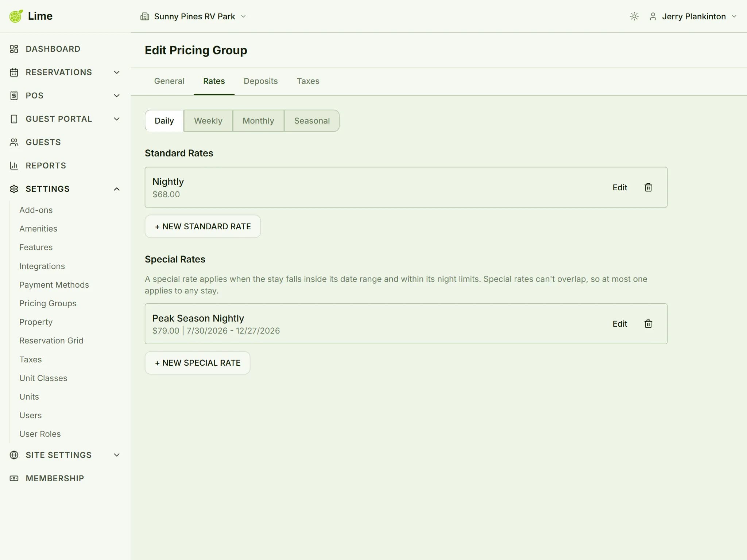The image size is (747, 560).
Task: Open Reservation Grid settings
Action: pyautogui.click(x=51, y=341)
